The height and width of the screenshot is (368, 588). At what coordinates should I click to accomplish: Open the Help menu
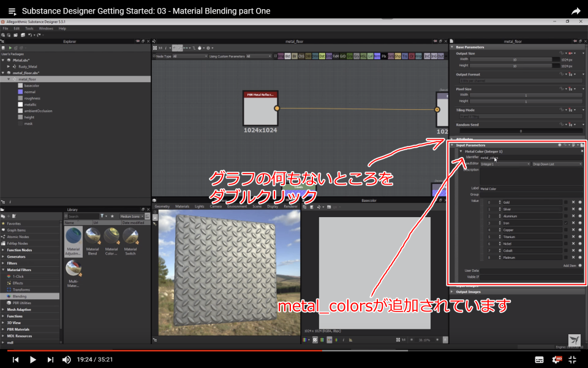pos(62,29)
